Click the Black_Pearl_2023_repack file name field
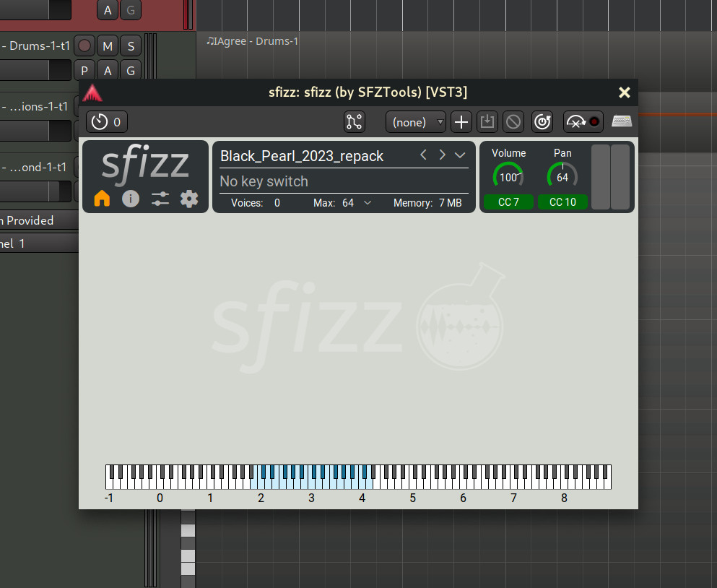This screenshot has width=717, height=588. point(302,156)
